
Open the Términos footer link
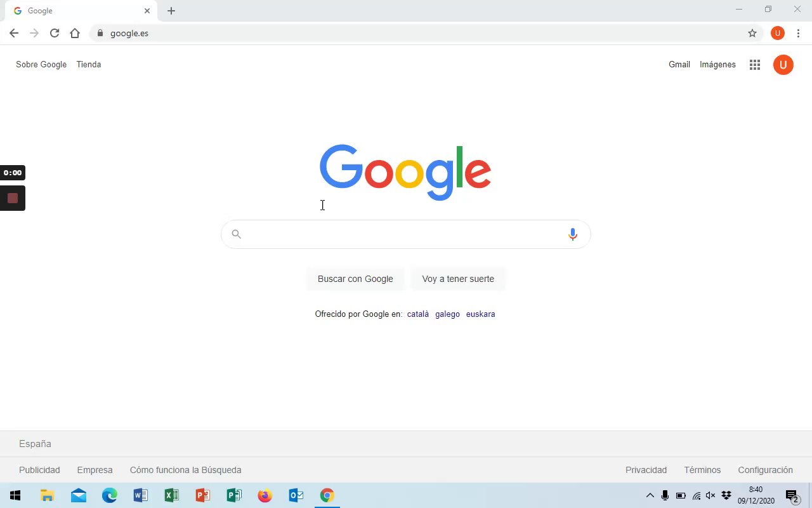(x=702, y=470)
